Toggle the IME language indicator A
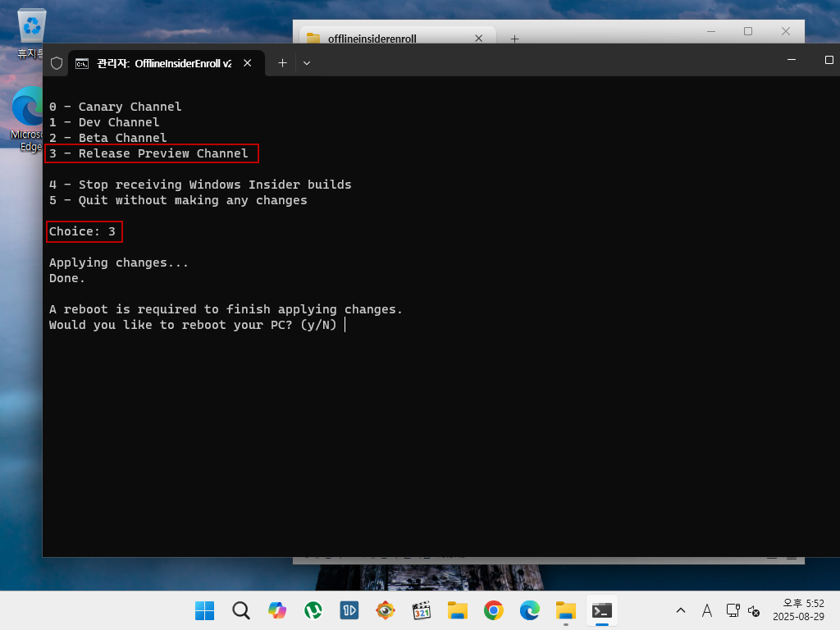This screenshot has width=840, height=630. click(x=707, y=610)
